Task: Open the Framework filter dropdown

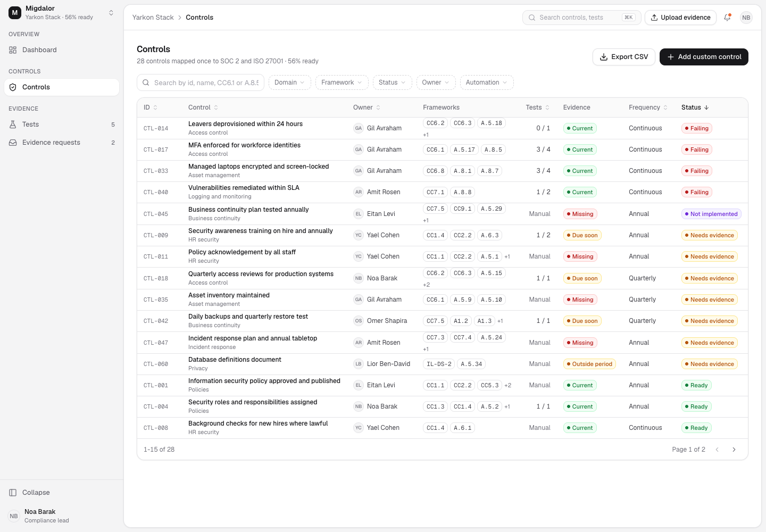Action: tap(342, 82)
